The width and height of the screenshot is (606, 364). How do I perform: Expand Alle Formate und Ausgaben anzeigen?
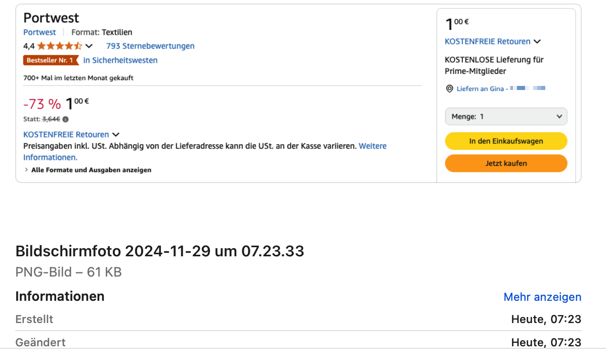coord(88,170)
